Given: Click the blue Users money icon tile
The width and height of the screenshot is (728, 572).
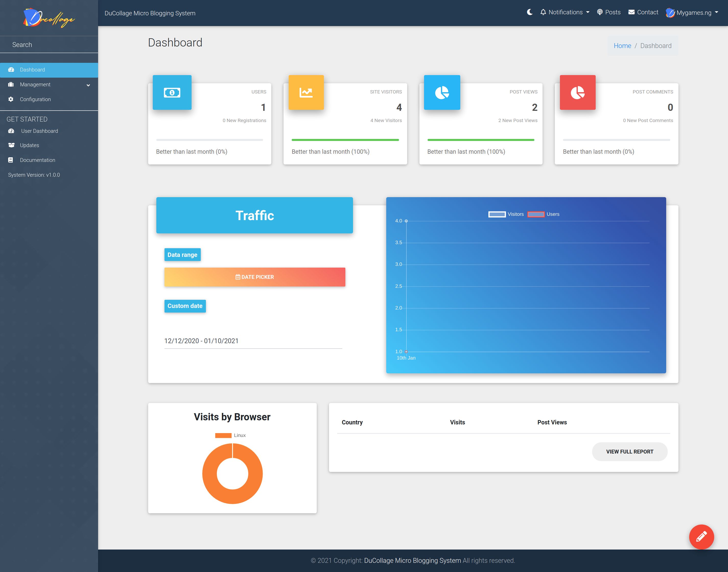Looking at the screenshot, I should [172, 92].
